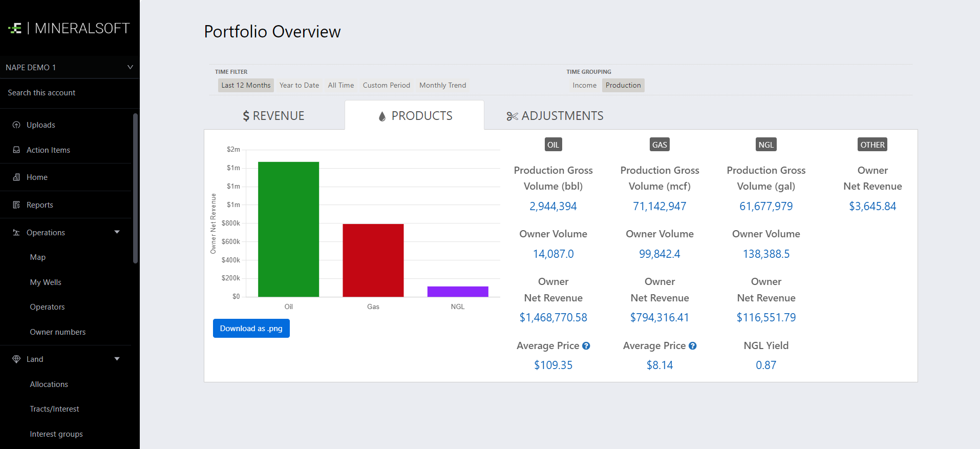Open the NAPE DEMO 1 account dropdown

(x=130, y=67)
